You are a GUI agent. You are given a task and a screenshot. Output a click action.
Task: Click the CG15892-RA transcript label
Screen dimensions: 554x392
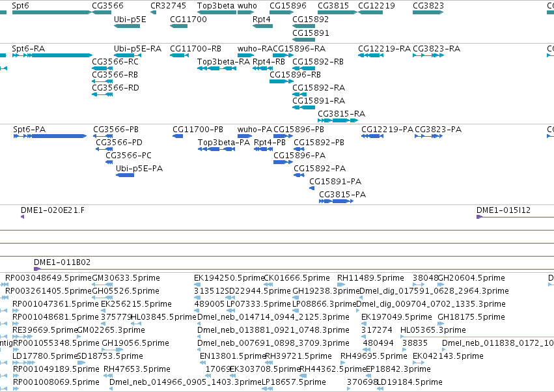319,88
